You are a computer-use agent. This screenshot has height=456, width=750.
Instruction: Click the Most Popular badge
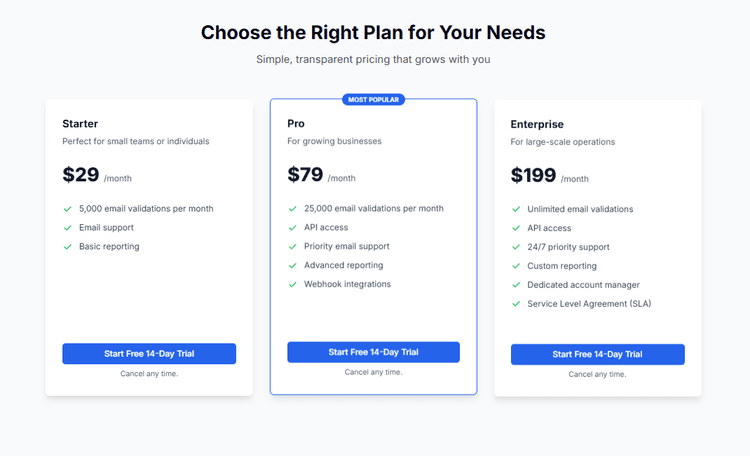373,100
